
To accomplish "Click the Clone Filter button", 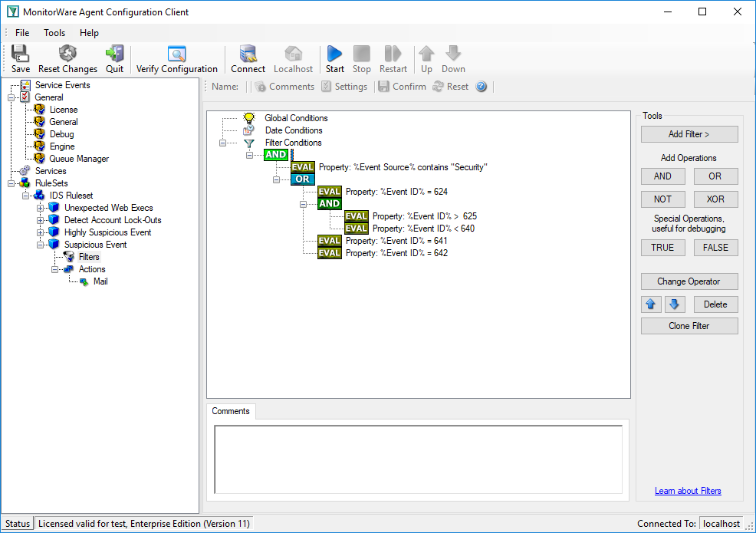I will (x=689, y=326).
